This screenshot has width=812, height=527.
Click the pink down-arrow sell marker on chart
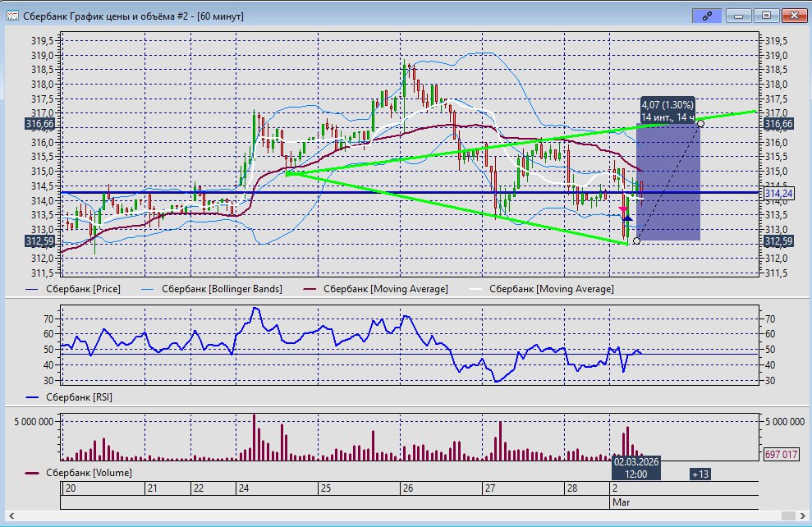click(x=623, y=209)
